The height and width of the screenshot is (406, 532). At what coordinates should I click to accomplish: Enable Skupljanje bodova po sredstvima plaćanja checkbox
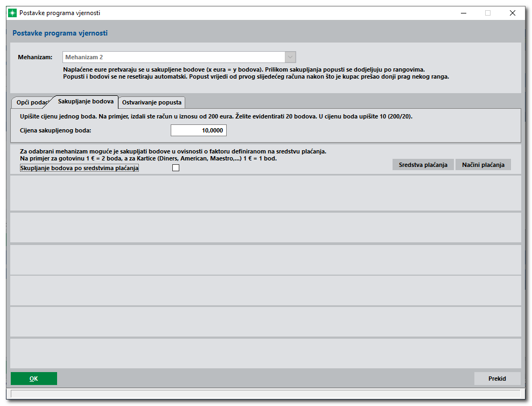coord(176,168)
